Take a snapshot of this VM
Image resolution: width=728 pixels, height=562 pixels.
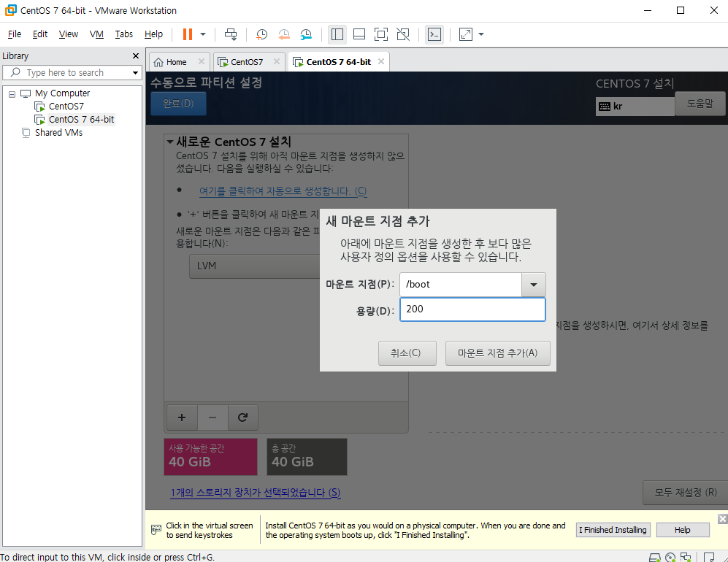pos(262,34)
